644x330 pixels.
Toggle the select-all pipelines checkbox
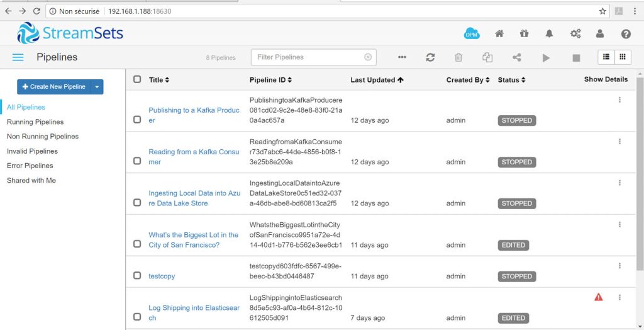[137, 79]
